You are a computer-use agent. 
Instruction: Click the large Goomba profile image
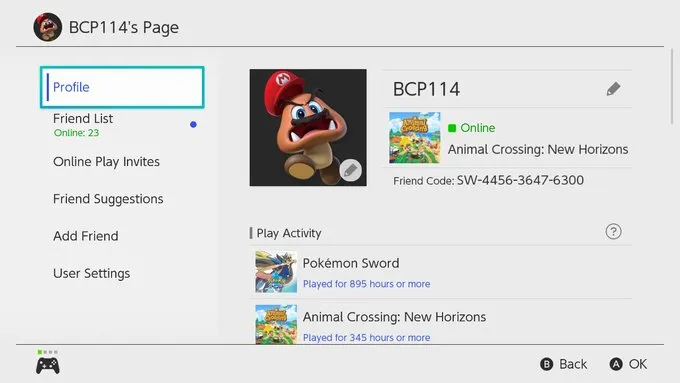coord(308,128)
